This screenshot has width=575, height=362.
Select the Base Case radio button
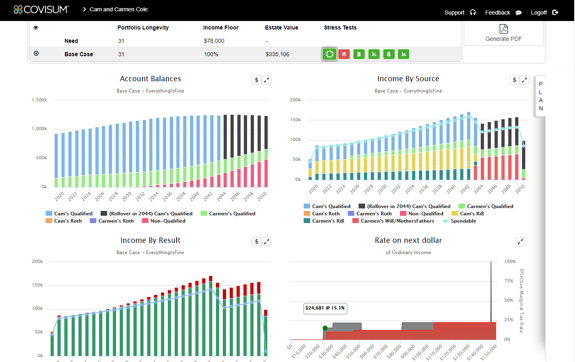[x=36, y=54]
